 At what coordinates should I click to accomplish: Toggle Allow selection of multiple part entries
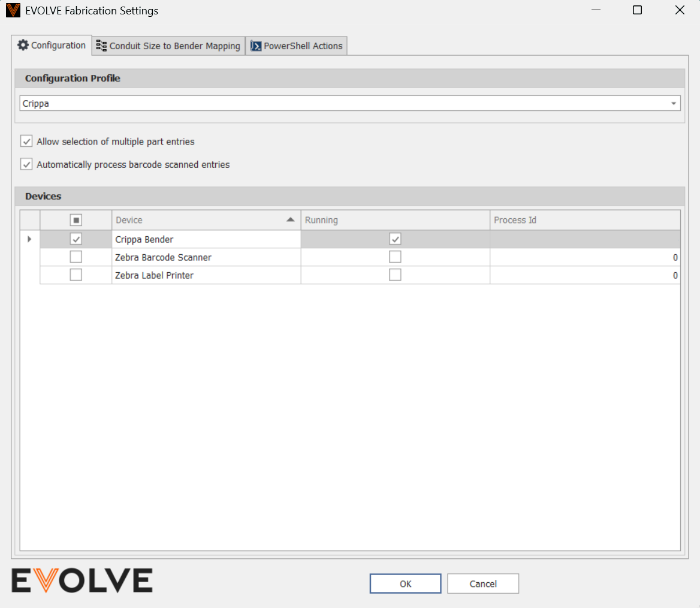[x=26, y=142]
